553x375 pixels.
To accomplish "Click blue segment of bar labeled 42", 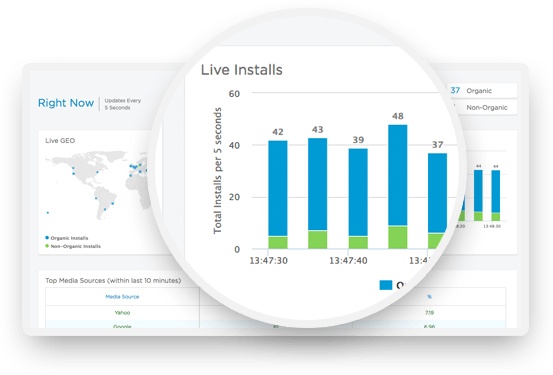I will tap(278, 188).
